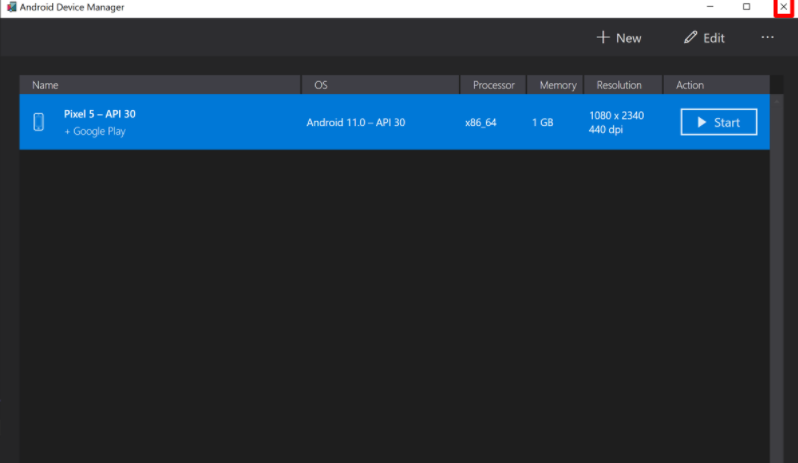Click the Memory column header

(x=555, y=85)
